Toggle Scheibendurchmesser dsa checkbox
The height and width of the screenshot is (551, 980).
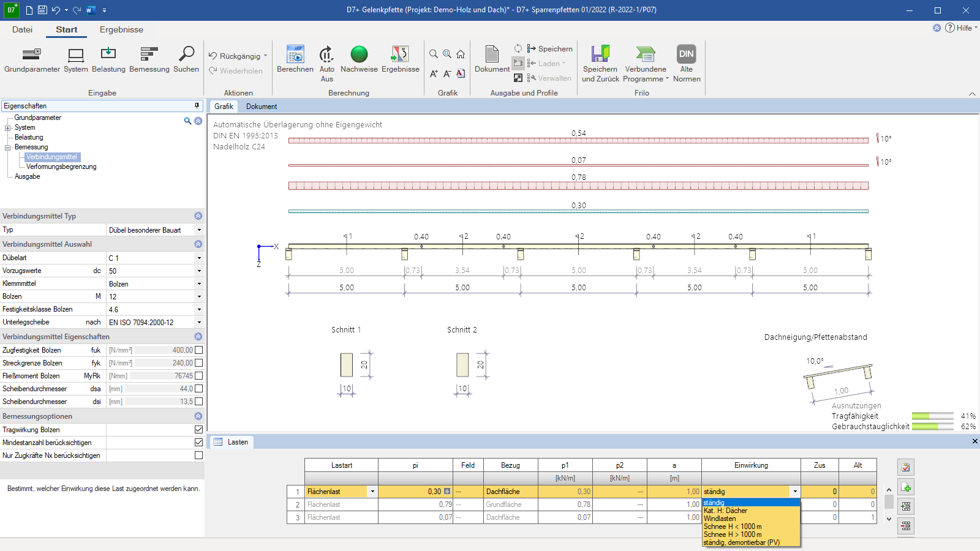tap(198, 389)
